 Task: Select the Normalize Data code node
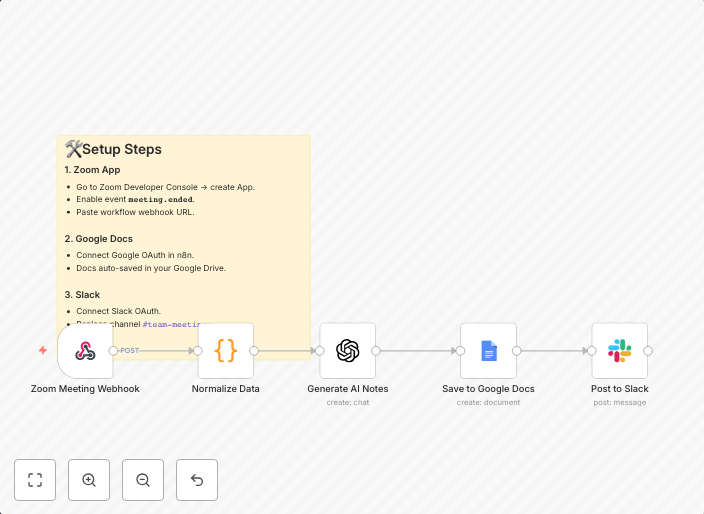[x=226, y=351]
